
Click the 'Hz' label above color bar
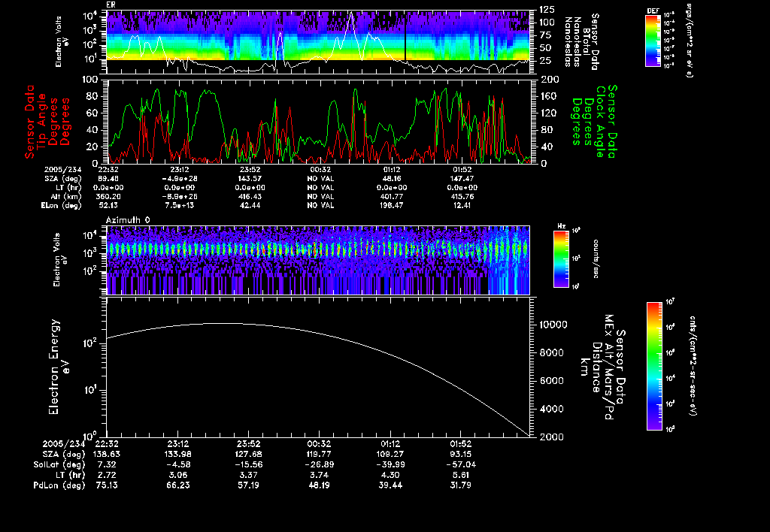click(561, 226)
